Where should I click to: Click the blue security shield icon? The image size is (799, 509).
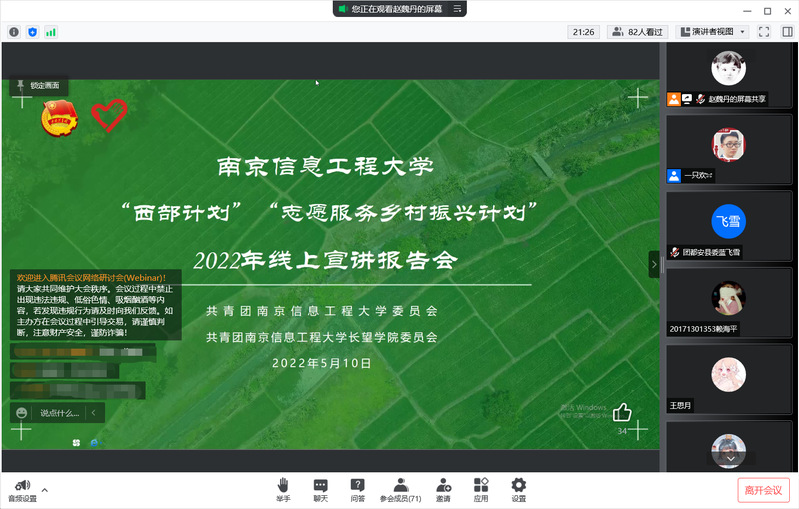(x=32, y=32)
